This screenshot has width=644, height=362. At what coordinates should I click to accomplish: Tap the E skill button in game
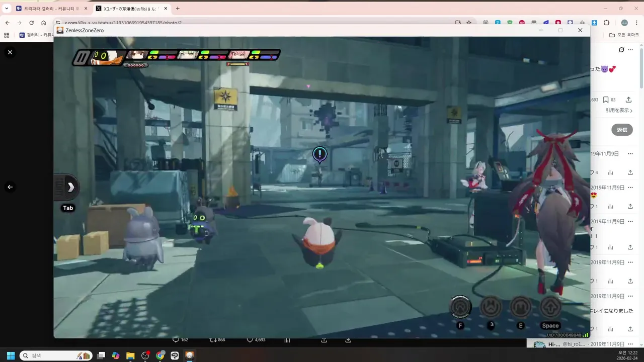(x=521, y=306)
